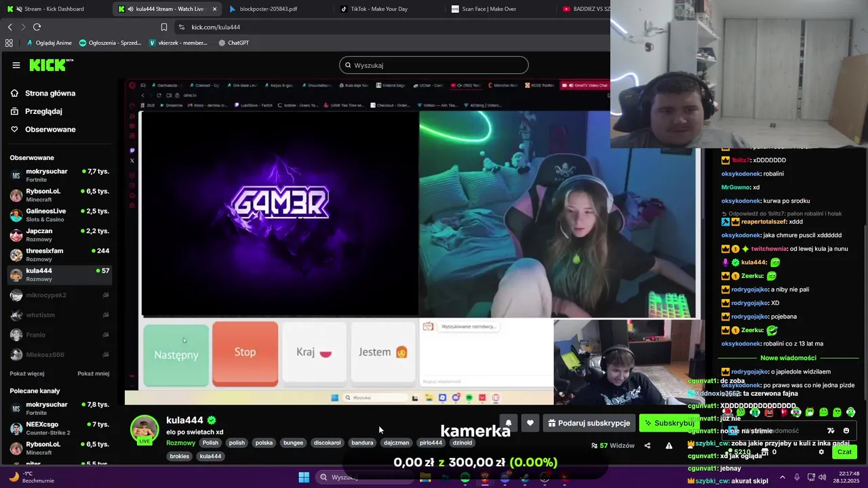The width and height of the screenshot is (868, 488).
Task: Select the bandura tag
Action: (x=362, y=443)
